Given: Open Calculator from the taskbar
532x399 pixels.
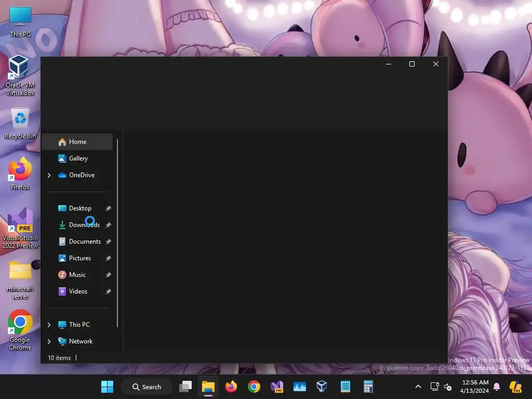Looking at the screenshot, I should pos(368,387).
